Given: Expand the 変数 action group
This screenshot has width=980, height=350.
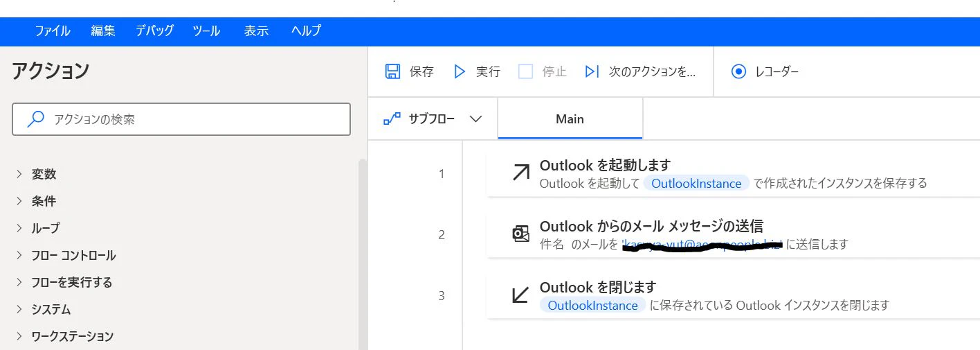Looking at the screenshot, I should point(19,174).
